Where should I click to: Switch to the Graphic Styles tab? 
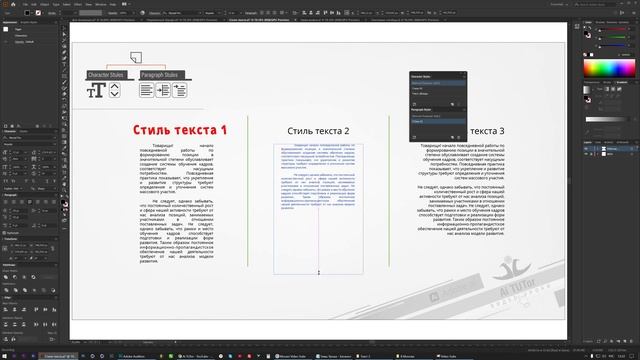[x=29, y=22]
